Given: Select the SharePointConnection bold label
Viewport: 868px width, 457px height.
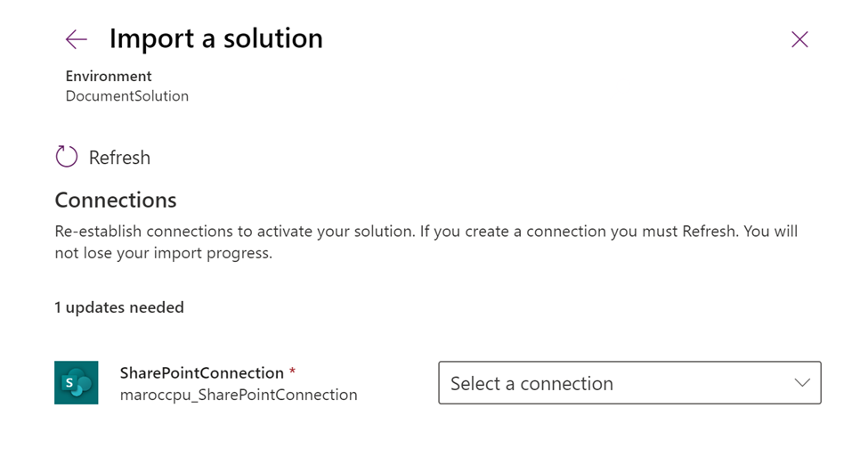Looking at the screenshot, I should (x=201, y=373).
